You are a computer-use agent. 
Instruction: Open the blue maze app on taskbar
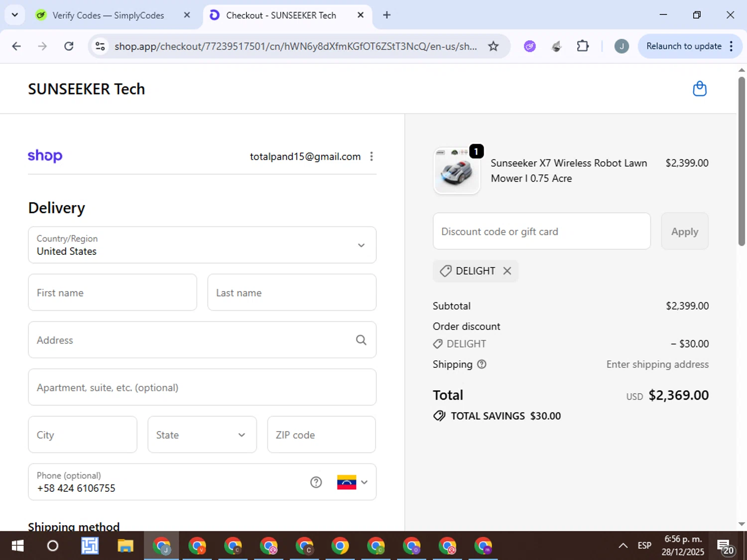90,546
